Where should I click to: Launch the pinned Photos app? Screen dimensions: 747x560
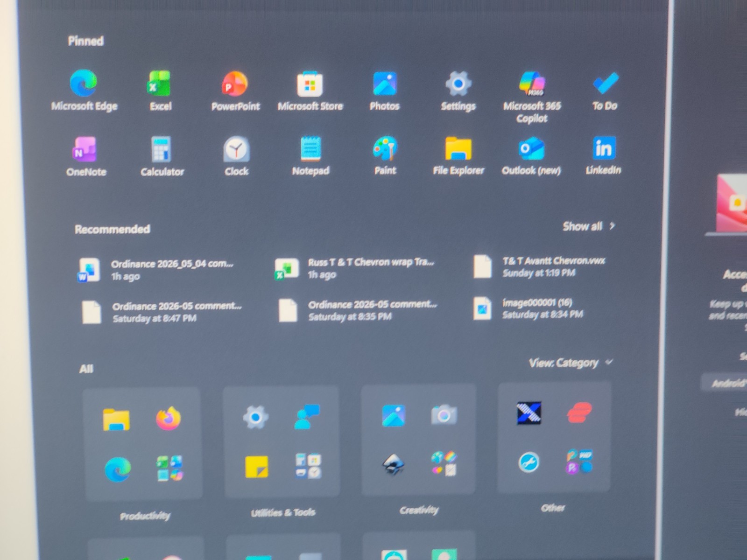point(385,91)
